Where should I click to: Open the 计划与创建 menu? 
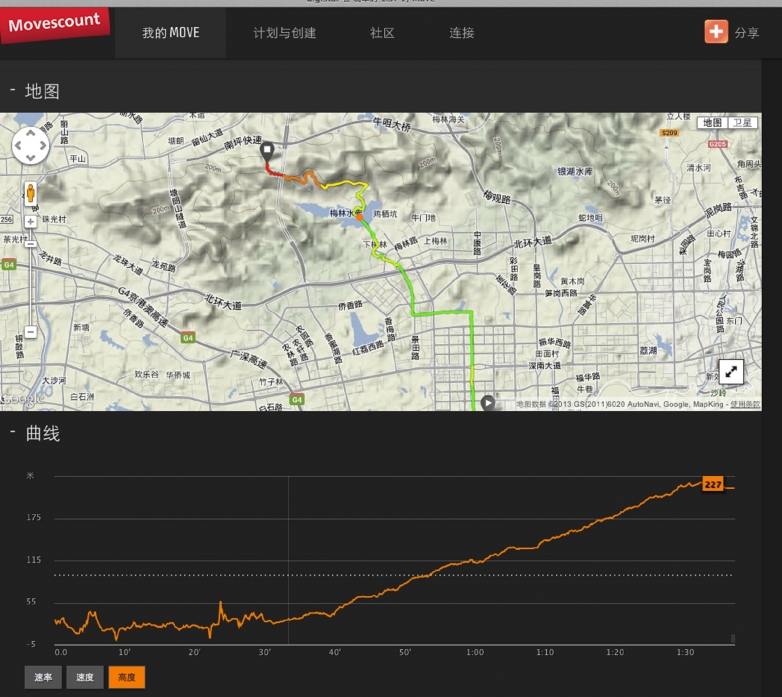(x=285, y=33)
